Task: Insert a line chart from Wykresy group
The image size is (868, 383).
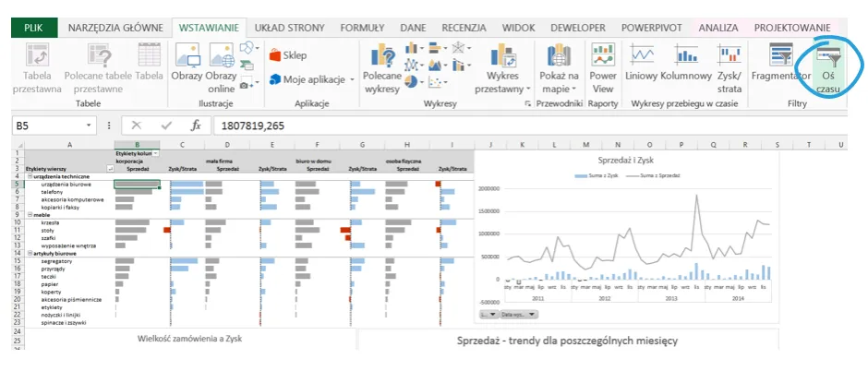Action: point(414,66)
